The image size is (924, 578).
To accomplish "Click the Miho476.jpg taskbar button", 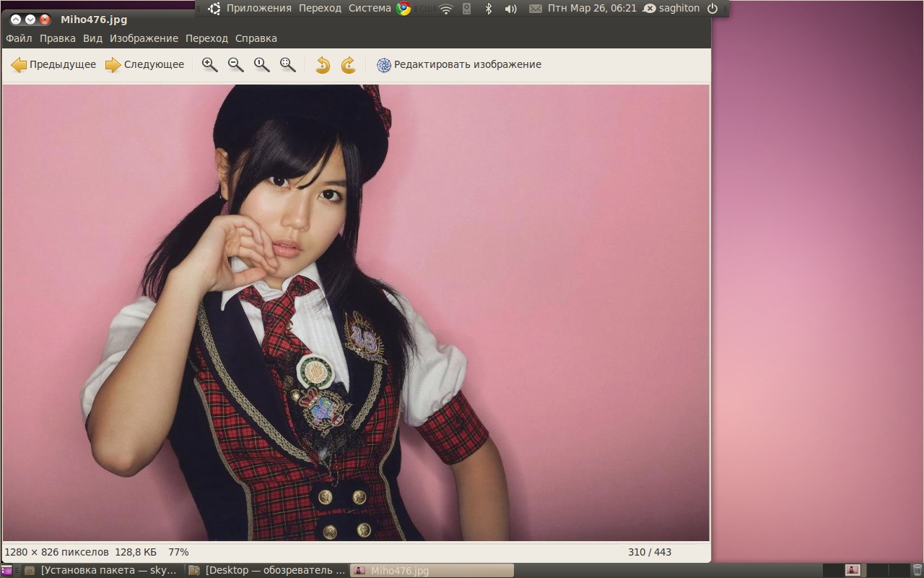I will tap(432, 571).
